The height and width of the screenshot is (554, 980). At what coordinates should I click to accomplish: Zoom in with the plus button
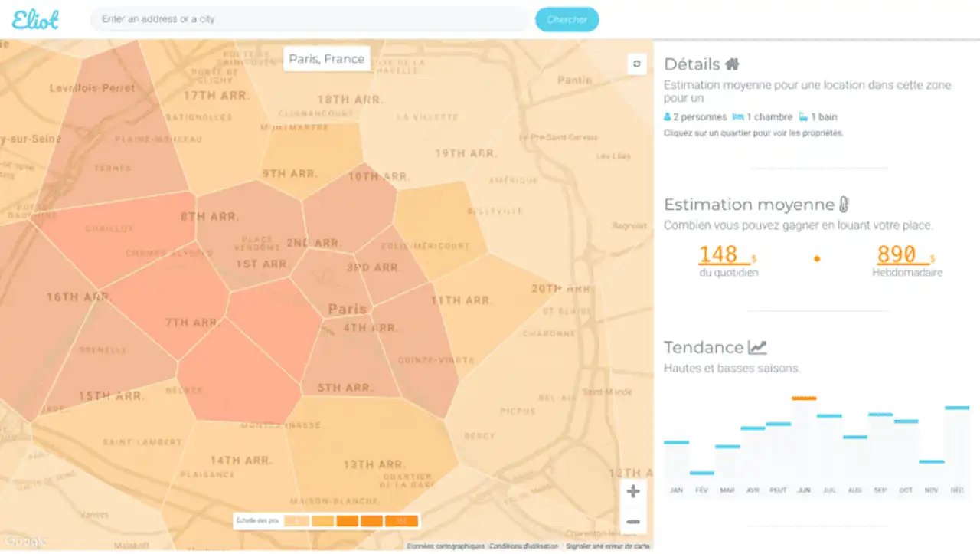coord(633,492)
